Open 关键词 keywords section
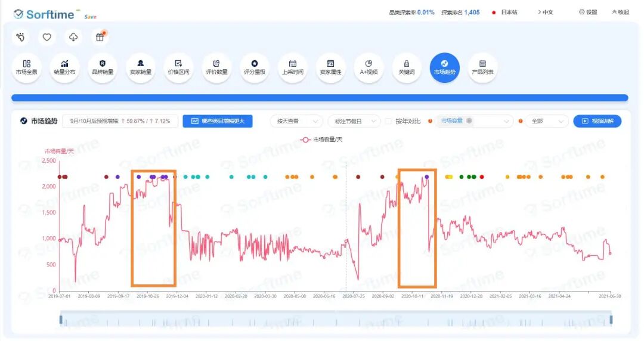 tap(407, 68)
